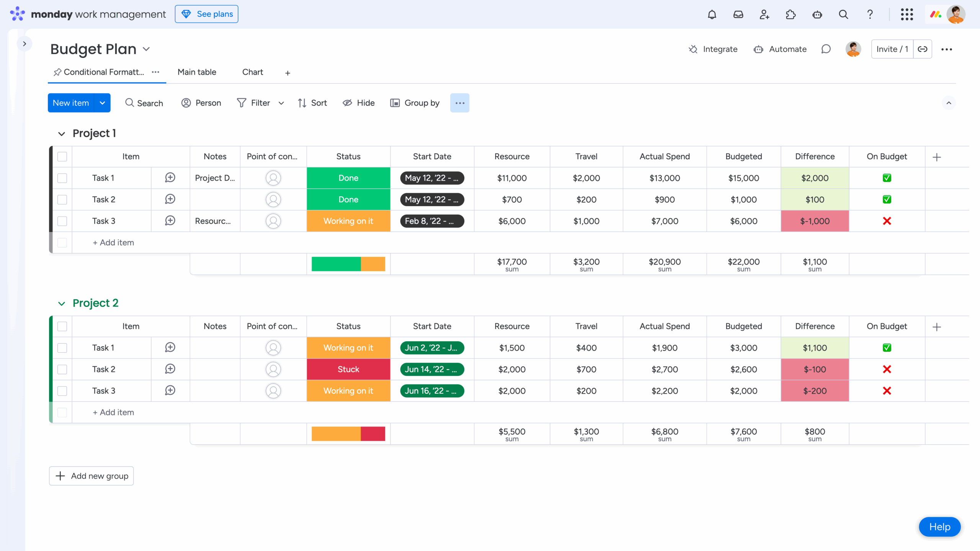This screenshot has width=980, height=551.
Task: Switch to the Main table tab
Action: [x=196, y=72]
